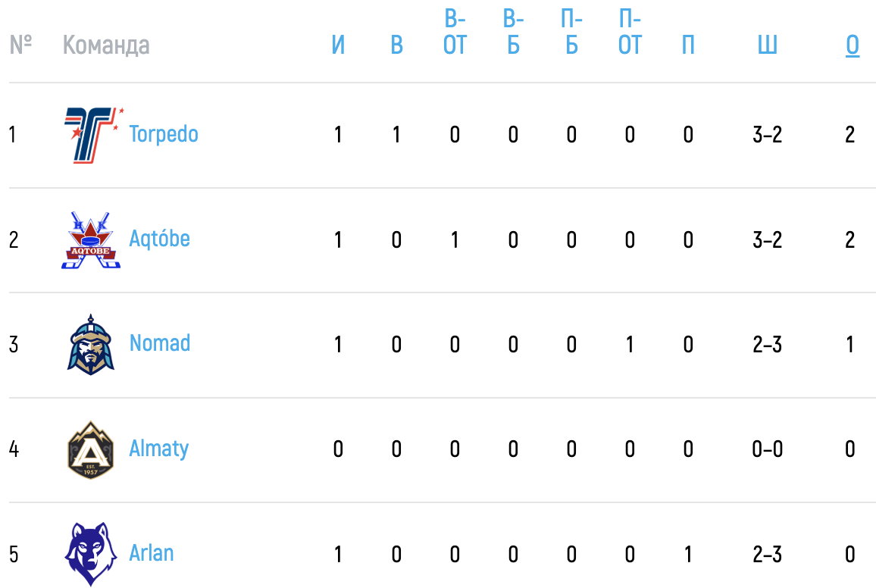Click the Arlan wolf logo
Image resolution: width=876 pixels, height=588 pixels.
90,554
